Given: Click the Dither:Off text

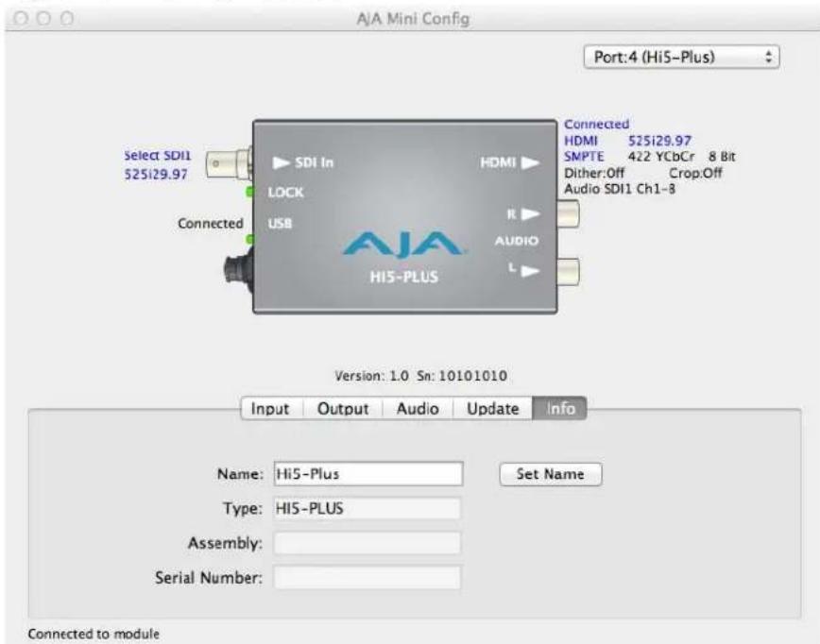Looking at the screenshot, I should pyautogui.click(x=594, y=173).
